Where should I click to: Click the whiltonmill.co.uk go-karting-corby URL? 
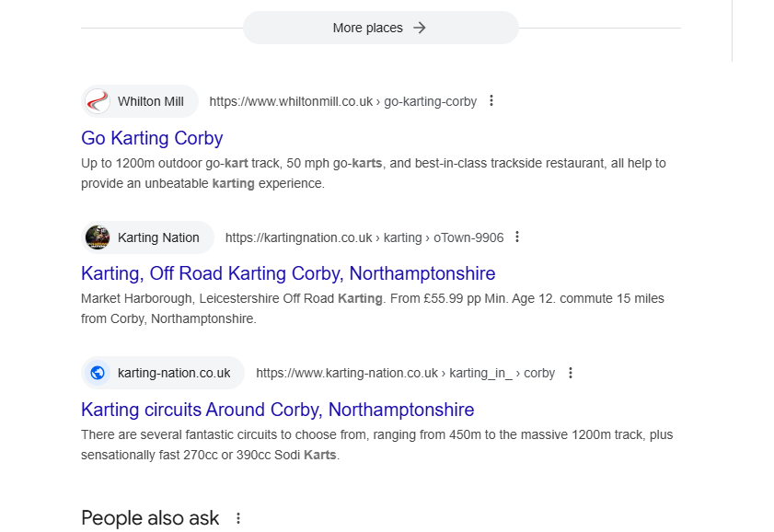(343, 101)
